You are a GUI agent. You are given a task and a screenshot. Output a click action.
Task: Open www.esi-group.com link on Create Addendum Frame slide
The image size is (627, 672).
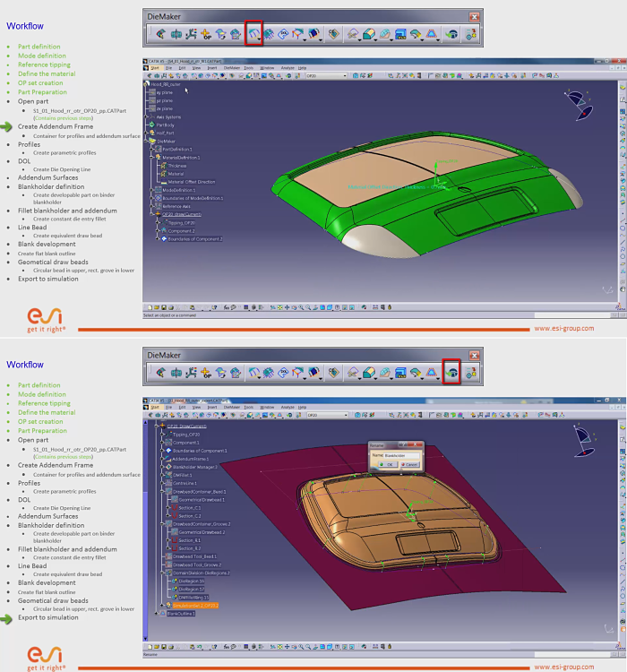(x=564, y=328)
